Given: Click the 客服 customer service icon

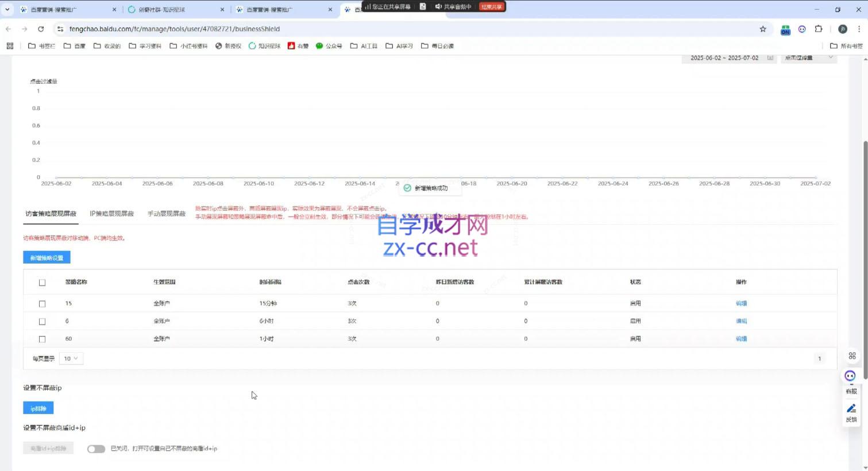Looking at the screenshot, I should point(851,376).
